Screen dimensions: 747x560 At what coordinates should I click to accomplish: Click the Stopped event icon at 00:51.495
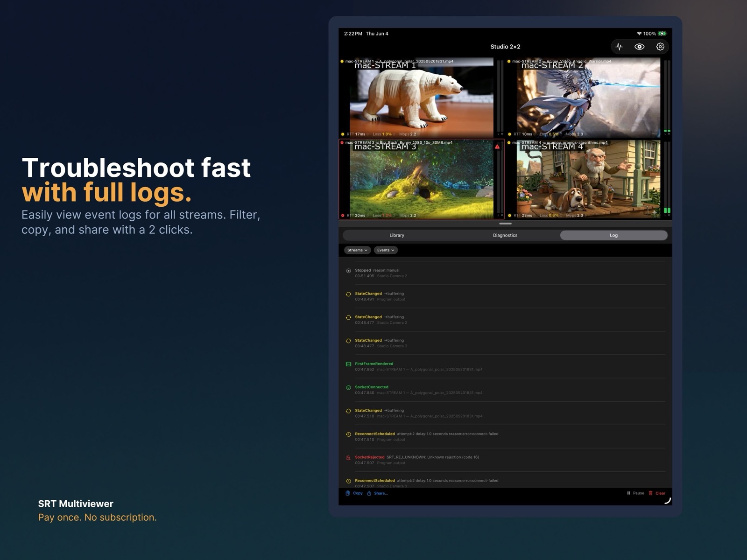[x=348, y=271]
